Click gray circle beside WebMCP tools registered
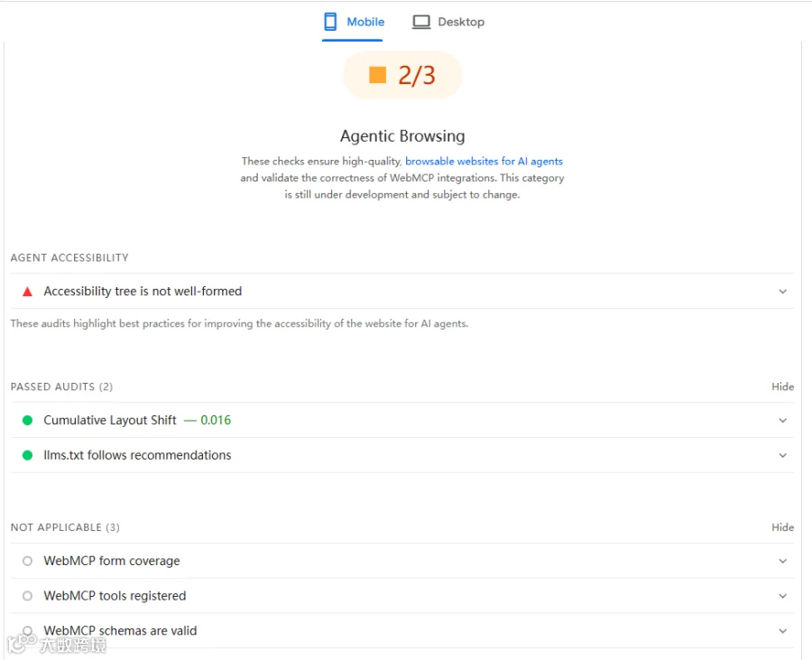 click(27, 596)
